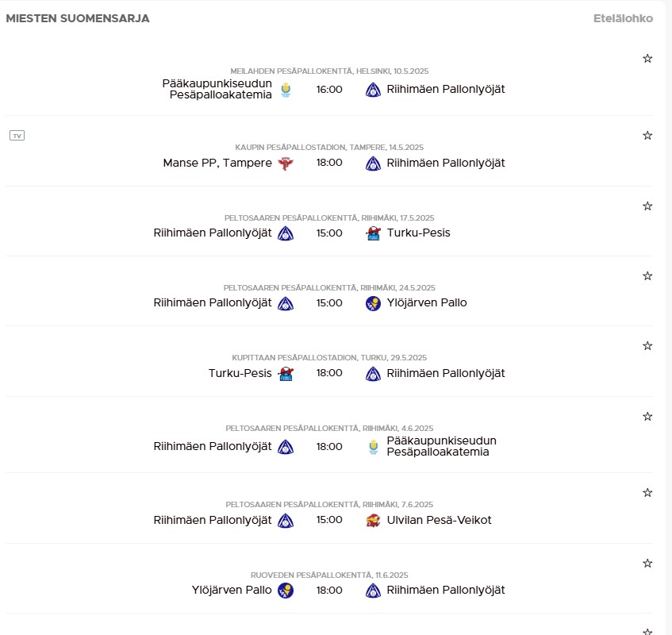Image resolution: width=672 pixels, height=635 pixels.
Task: Click Turku-Pesis logo in 17.5.2025 match
Action: (x=373, y=233)
